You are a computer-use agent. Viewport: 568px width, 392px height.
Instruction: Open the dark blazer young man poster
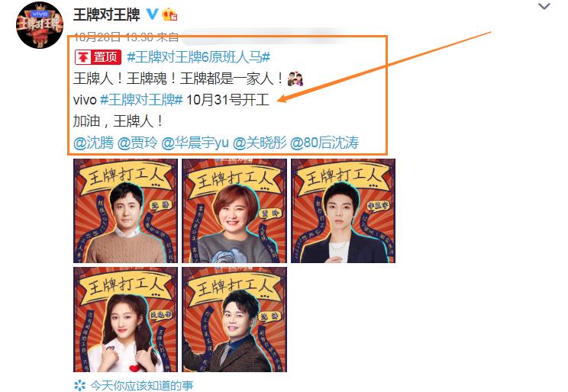pyautogui.click(x=343, y=210)
